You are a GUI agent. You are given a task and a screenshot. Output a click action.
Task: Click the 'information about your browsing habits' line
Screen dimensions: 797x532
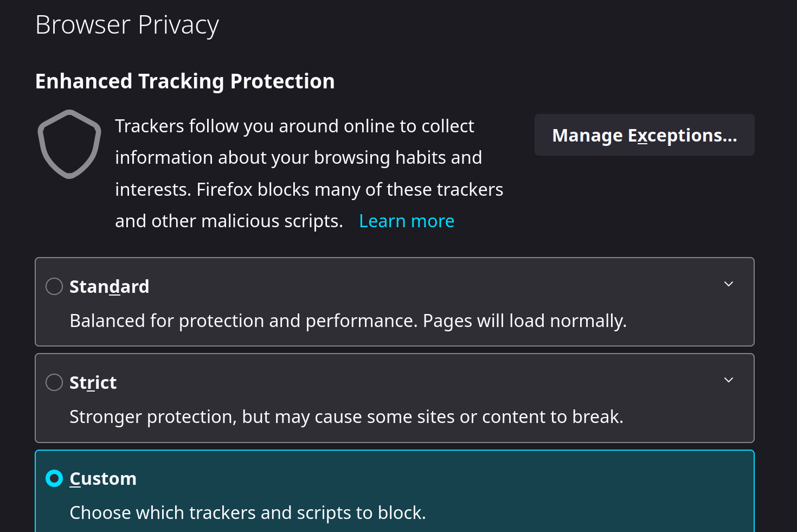click(x=298, y=158)
